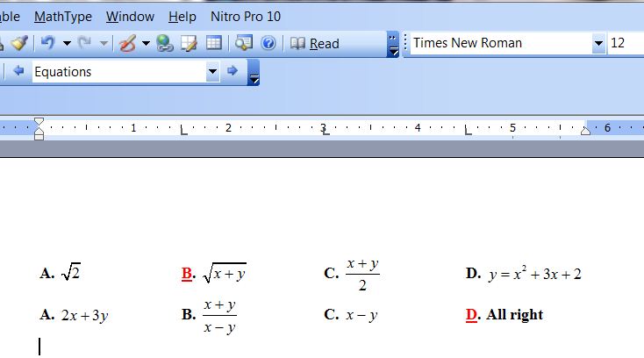Click the expression 2x + 3y
The width and height of the screenshot is (644, 358).
tap(84, 315)
